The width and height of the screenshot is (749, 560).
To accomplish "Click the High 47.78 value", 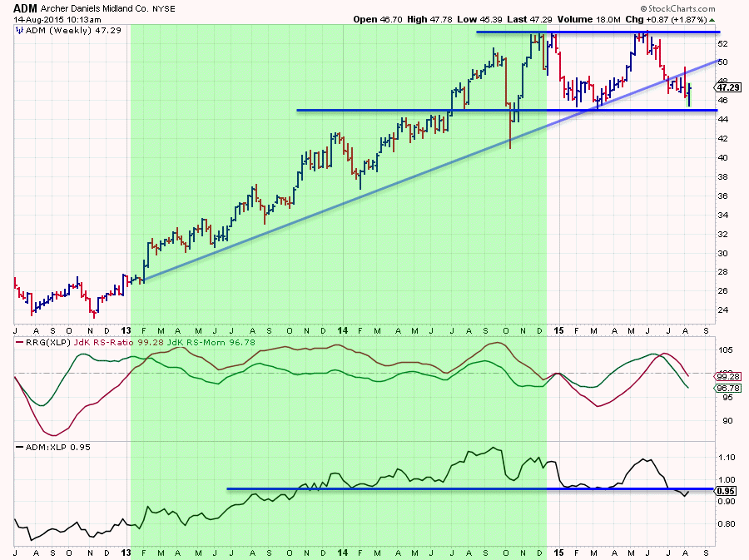I will point(430,20).
